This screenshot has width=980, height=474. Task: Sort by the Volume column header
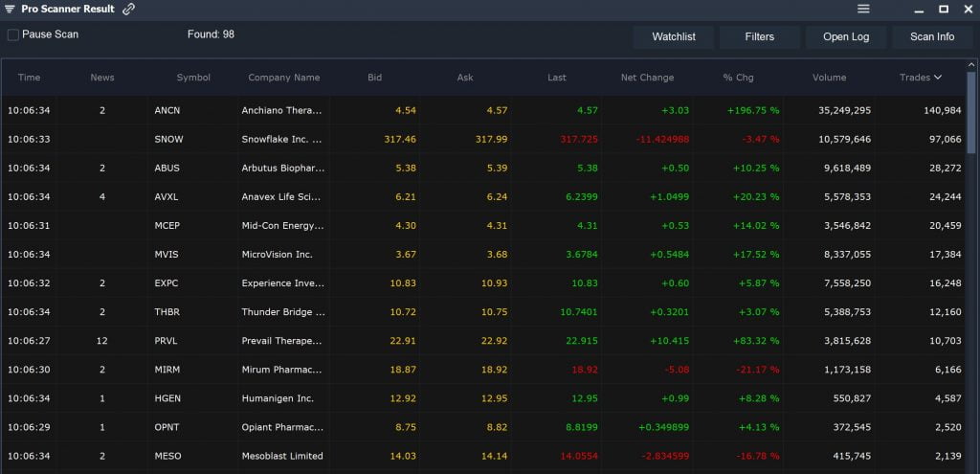point(829,78)
